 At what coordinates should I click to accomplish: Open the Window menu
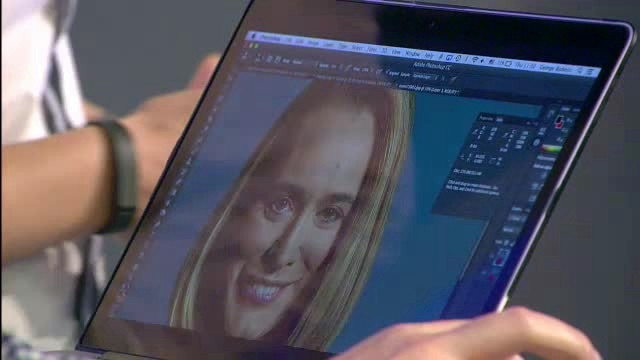(x=412, y=53)
